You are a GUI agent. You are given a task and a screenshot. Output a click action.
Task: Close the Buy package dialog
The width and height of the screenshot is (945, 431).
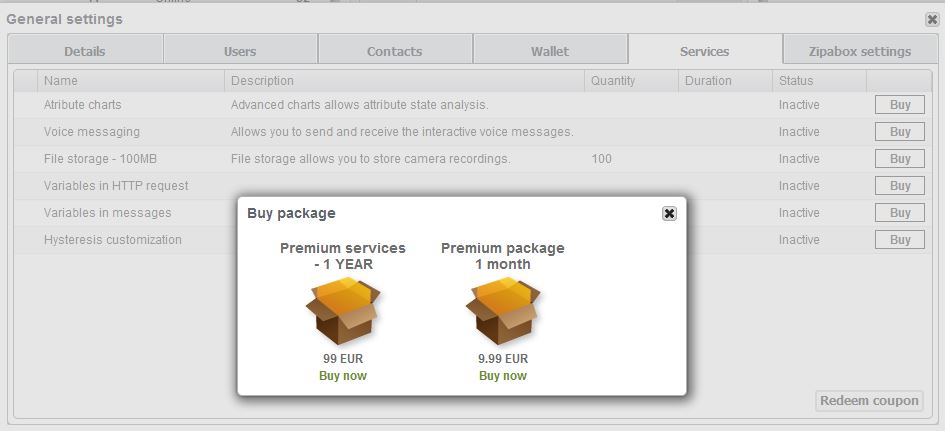[669, 213]
